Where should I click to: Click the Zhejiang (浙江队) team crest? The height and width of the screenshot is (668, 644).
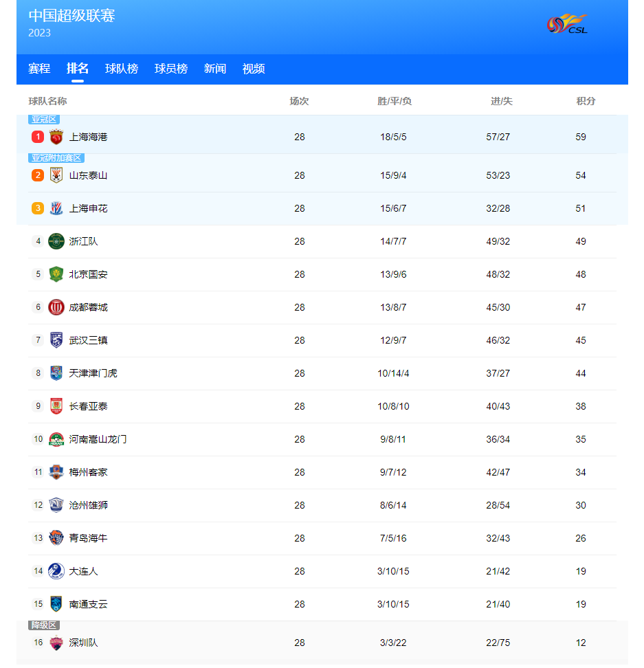pyautogui.click(x=56, y=241)
